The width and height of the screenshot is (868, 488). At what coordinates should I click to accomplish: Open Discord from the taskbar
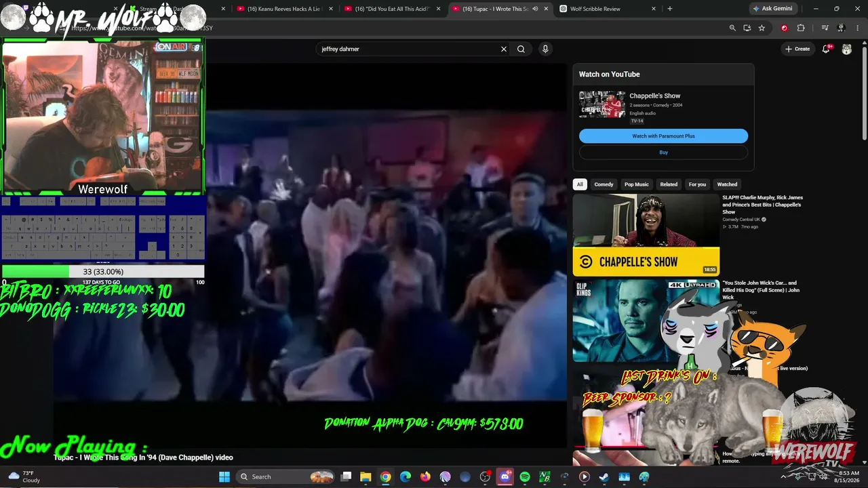click(x=505, y=476)
